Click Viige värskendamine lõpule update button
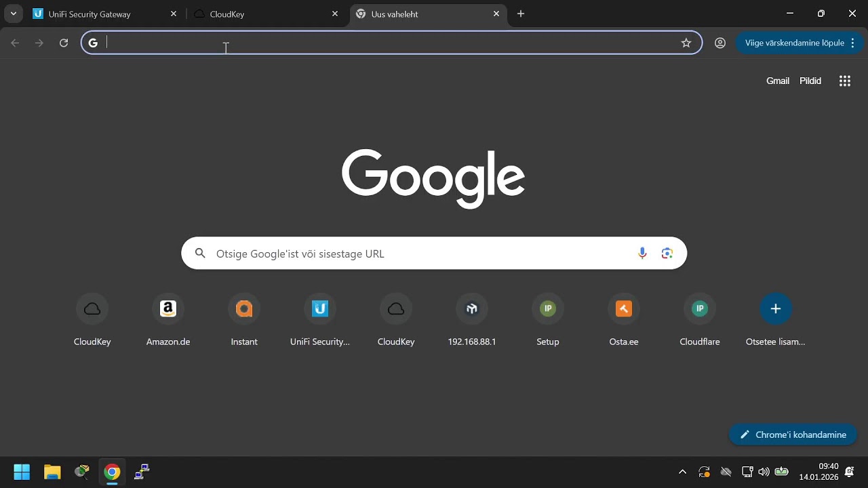This screenshot has width=868, height=488. tap(794, 43)
